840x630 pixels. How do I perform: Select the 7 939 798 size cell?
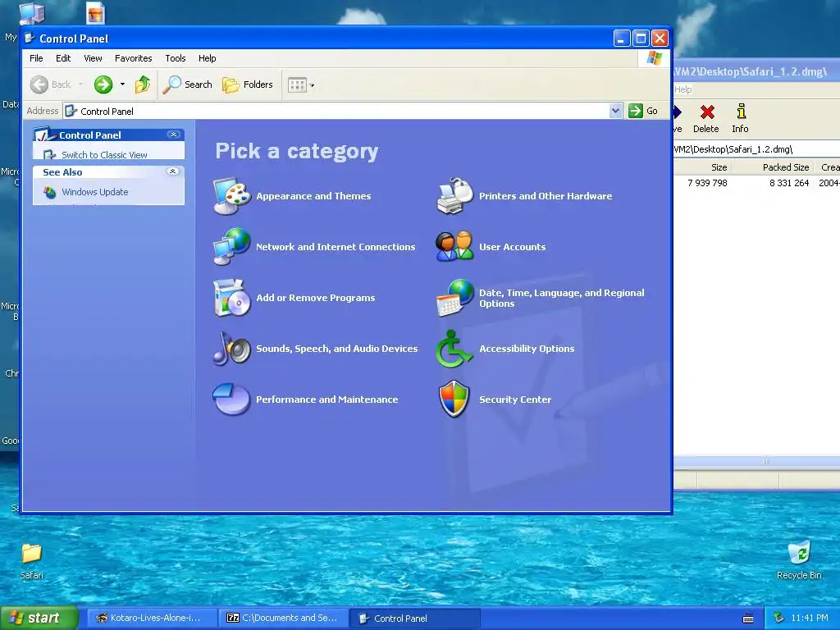click(x=707, y=183)
